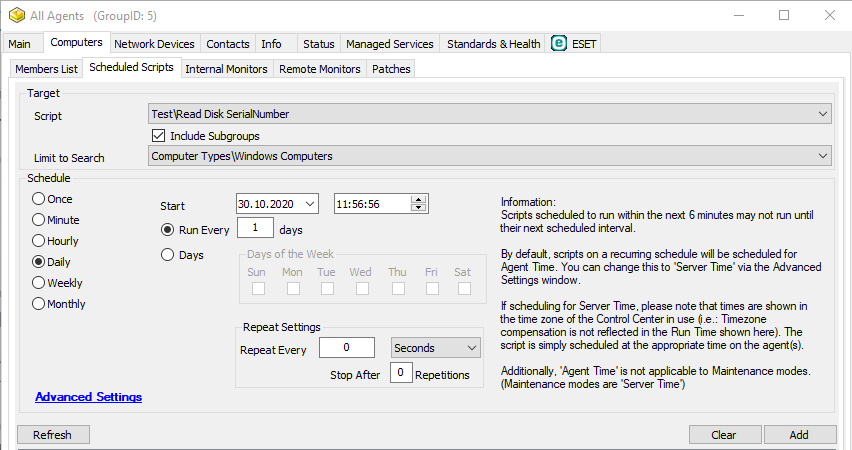Open the Seconds repeat unit dropdown
The image size is (852, 450).
coord(472,348)
